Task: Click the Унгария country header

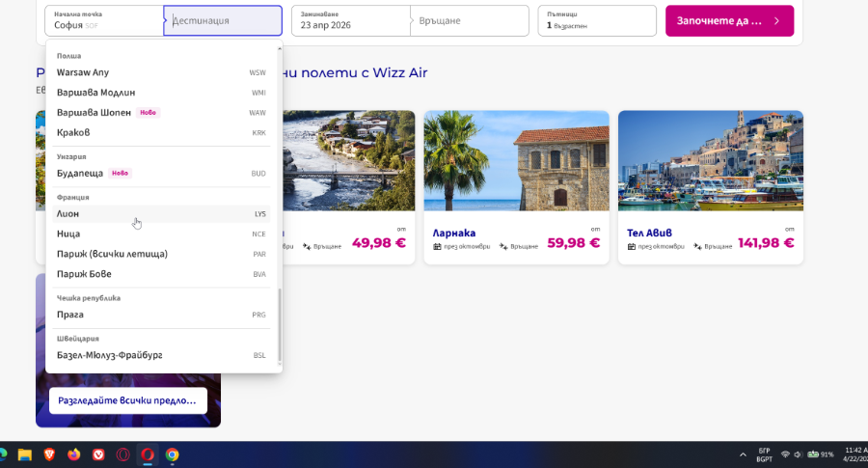Action: (71, 156)
